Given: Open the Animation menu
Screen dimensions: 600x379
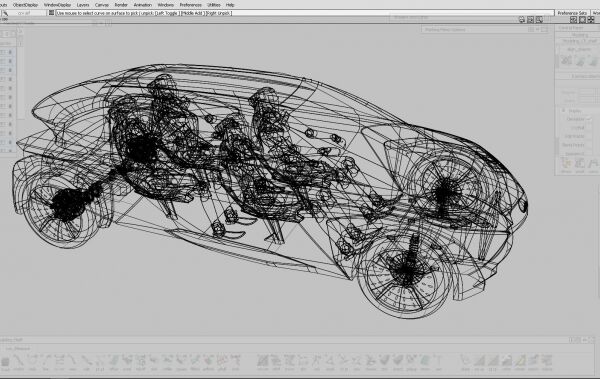Looking at the screenshot, I should 143,5.
